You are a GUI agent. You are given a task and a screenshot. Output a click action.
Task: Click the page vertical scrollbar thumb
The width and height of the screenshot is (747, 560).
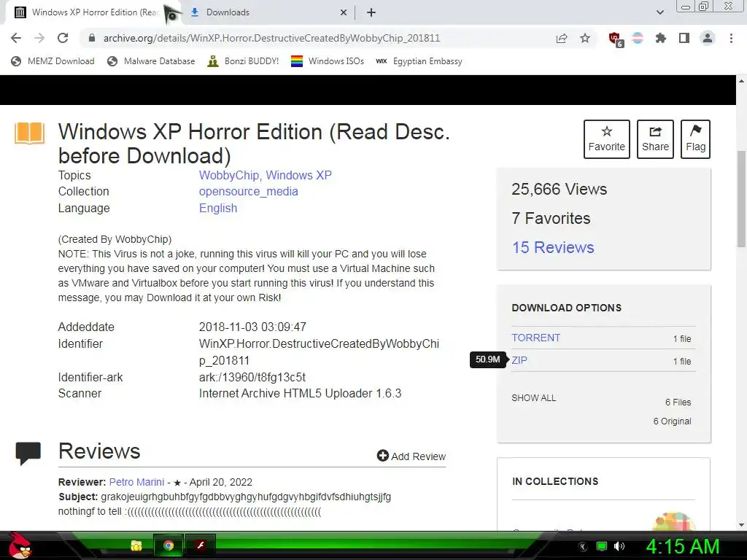tap(741, 198)
